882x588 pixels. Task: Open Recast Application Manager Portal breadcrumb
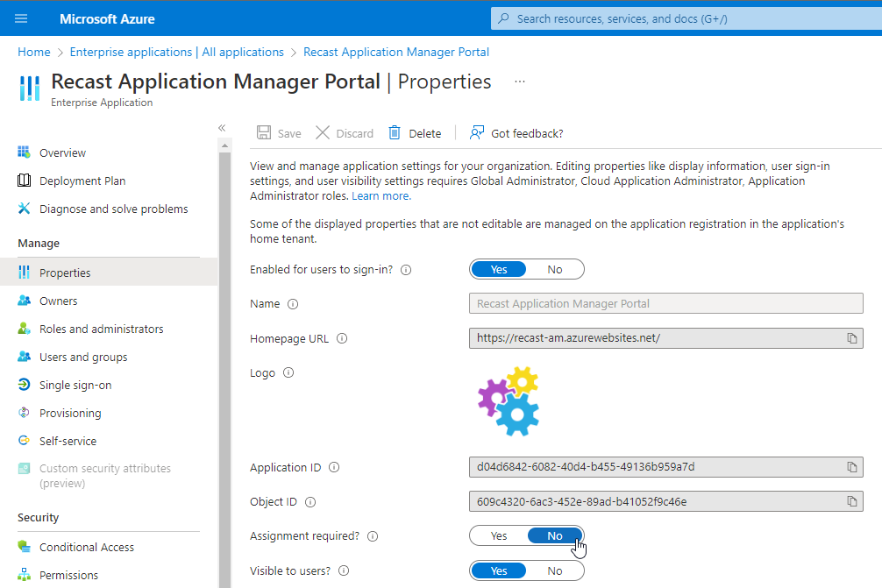point(396,52)
